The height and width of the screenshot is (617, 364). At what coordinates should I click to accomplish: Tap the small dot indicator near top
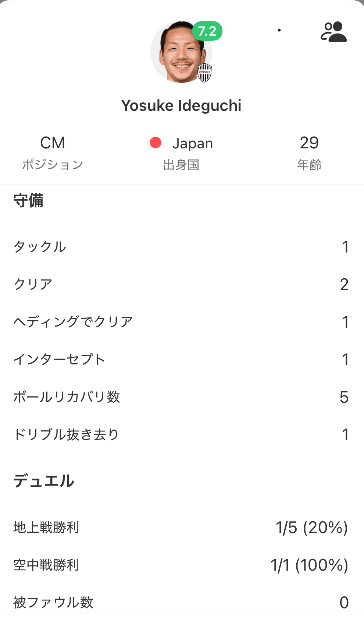coord(279,30)
